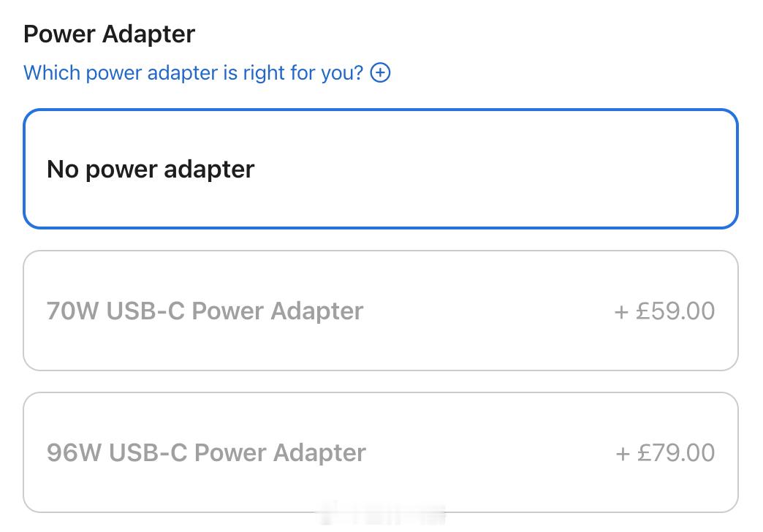
Task: Click the word 'Which' in the help link
Action: coord(52,73)
